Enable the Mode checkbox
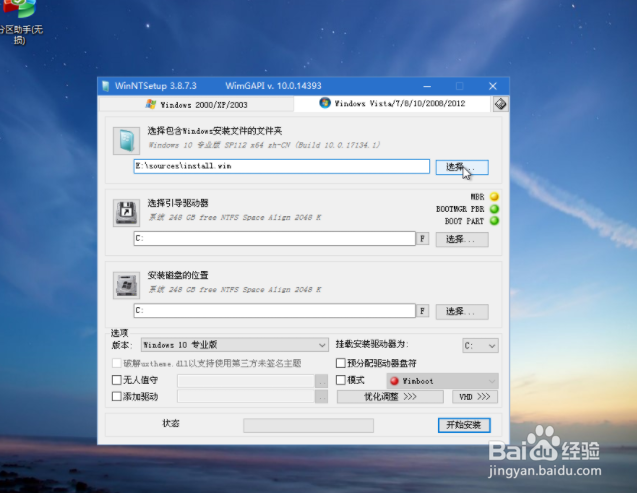637x493 pixels. click(x=341, y=380)
